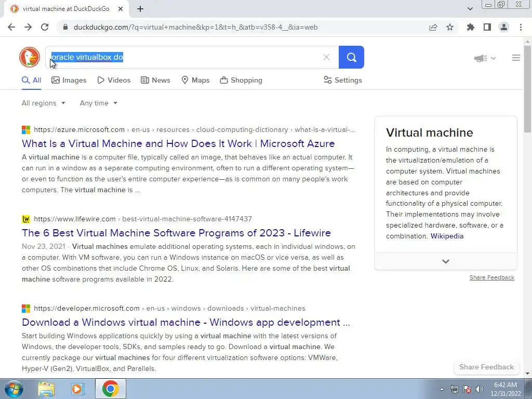The width and height of the screenshot is (532, 399).
Task: Expand the Any time filter
Action: [x=98, y=103]
